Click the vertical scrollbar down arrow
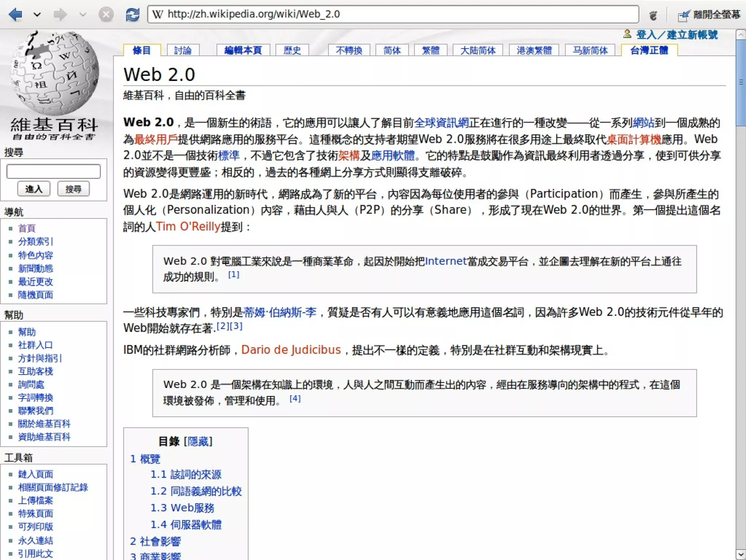746x560 pixels. [741, 554]
